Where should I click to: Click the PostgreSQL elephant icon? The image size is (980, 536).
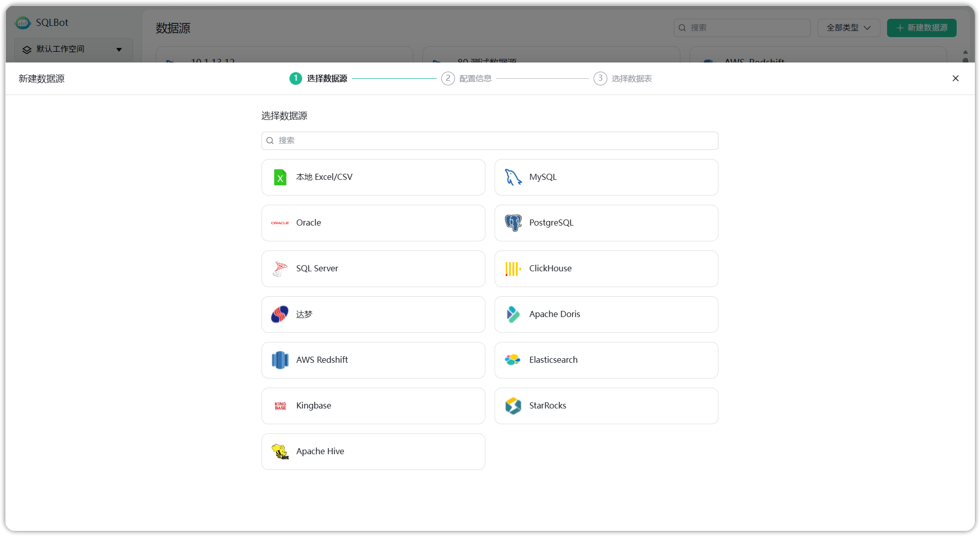click(513, 223)
